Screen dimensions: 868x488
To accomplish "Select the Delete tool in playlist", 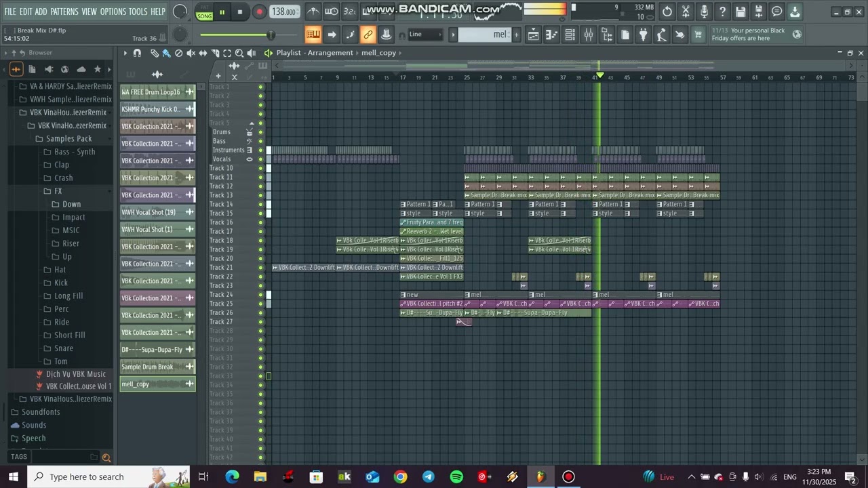I will coord(178,53).
